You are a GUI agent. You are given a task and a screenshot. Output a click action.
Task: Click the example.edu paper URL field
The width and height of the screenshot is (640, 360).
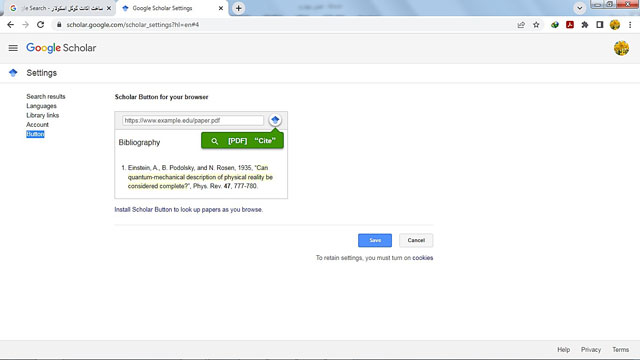[193, 120]
